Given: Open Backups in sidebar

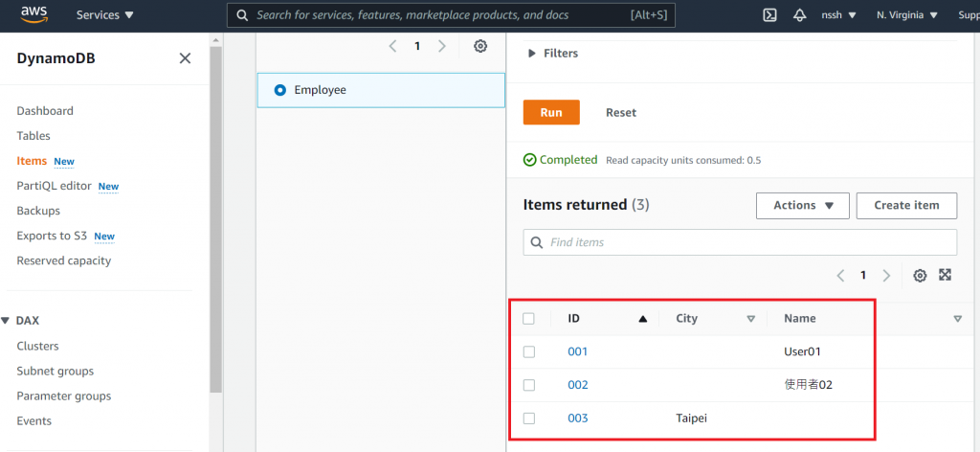Looking at the screenshot, I should point(38,211).
